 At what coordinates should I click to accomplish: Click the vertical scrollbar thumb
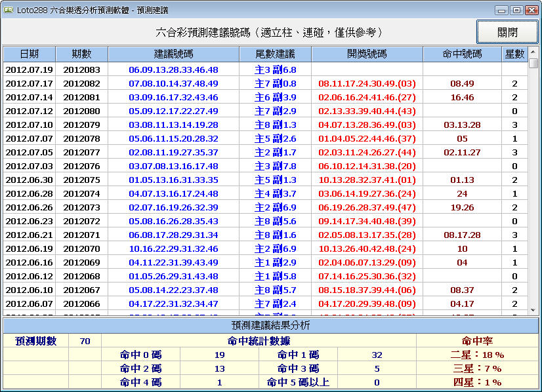click(533, 64)
